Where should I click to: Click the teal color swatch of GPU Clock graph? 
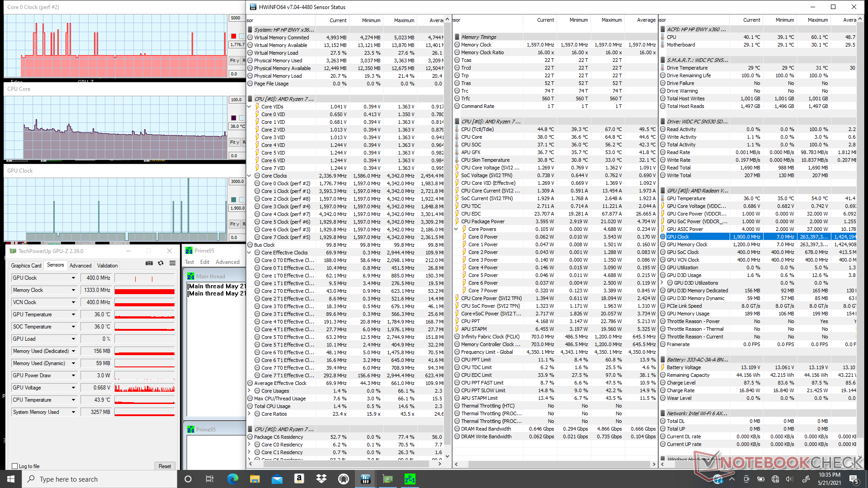233,200
